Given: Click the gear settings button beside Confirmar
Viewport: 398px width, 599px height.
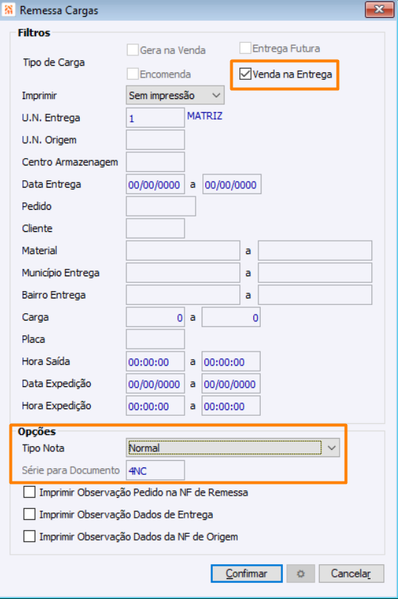Looking at the screenshot, I should coord(301,573).
